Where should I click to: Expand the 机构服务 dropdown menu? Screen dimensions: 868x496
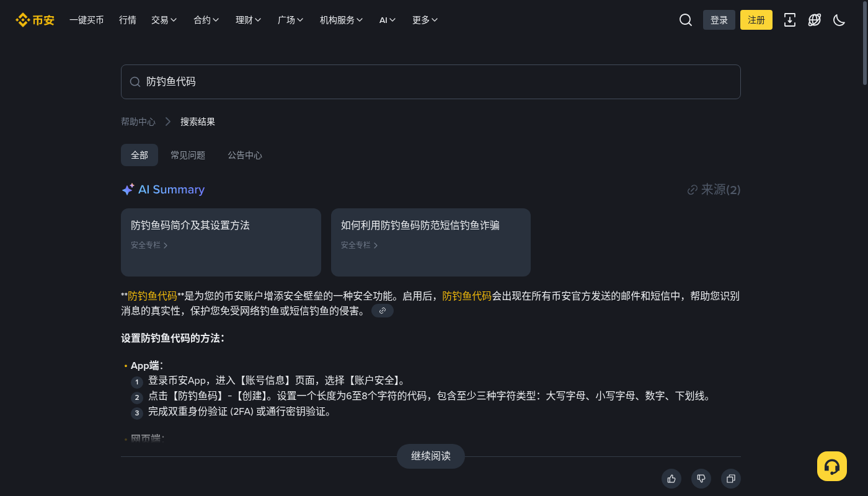click(x=342, y=20)
